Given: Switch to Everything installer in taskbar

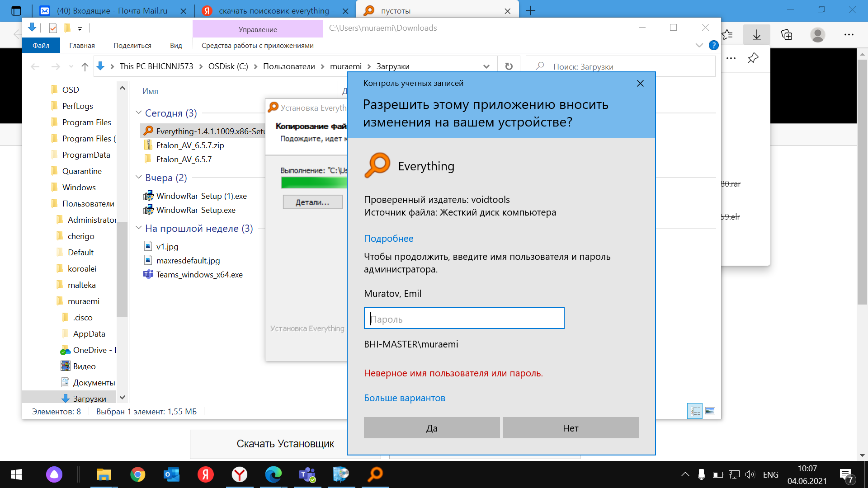Looking at the screenshot, I should pyautogui.click(x=375, y=474).
